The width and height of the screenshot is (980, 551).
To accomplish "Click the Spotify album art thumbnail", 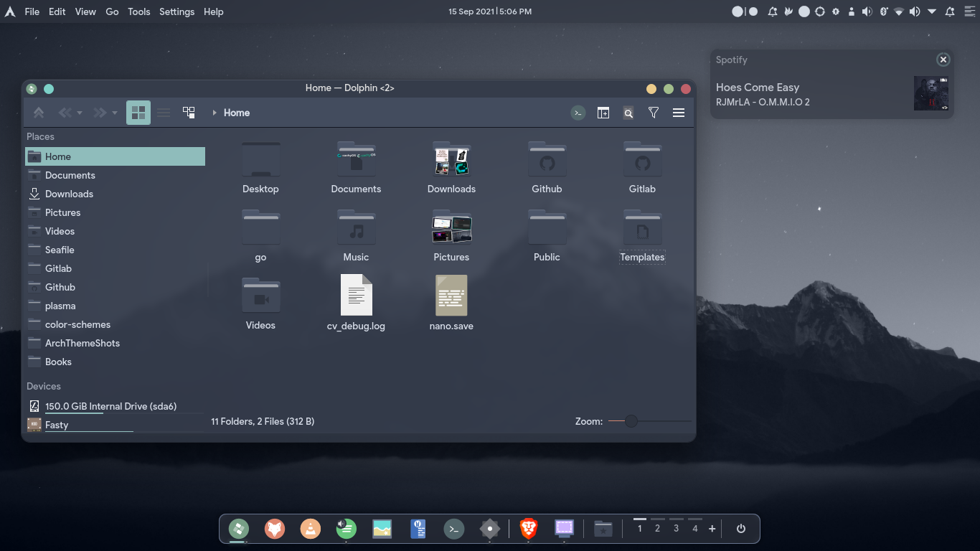I will point(931,93).
